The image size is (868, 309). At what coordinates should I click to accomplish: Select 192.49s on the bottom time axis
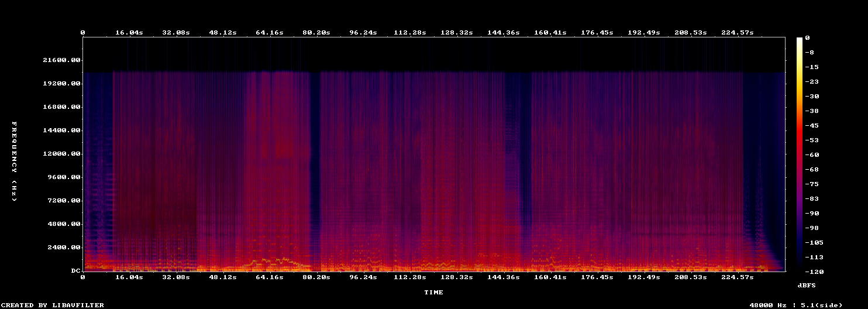tap(644, 277)
